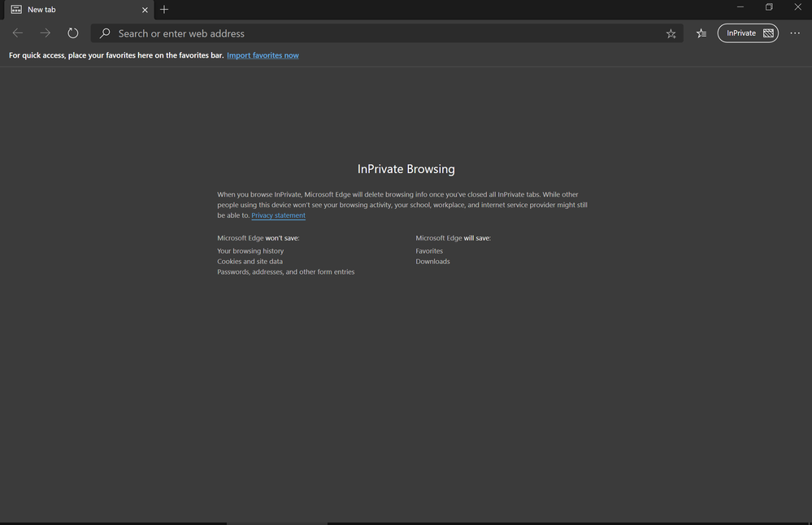Open a new tab with plus

(164, 9)
